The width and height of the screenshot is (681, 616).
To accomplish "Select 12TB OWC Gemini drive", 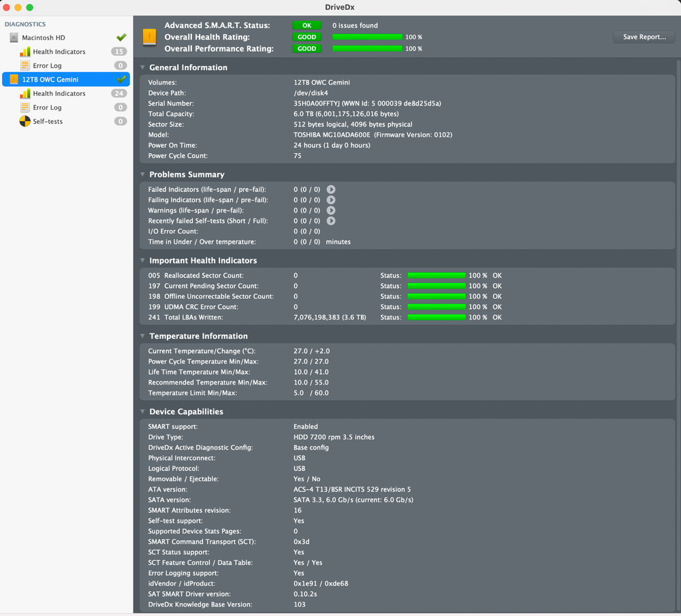I will 66,80.
